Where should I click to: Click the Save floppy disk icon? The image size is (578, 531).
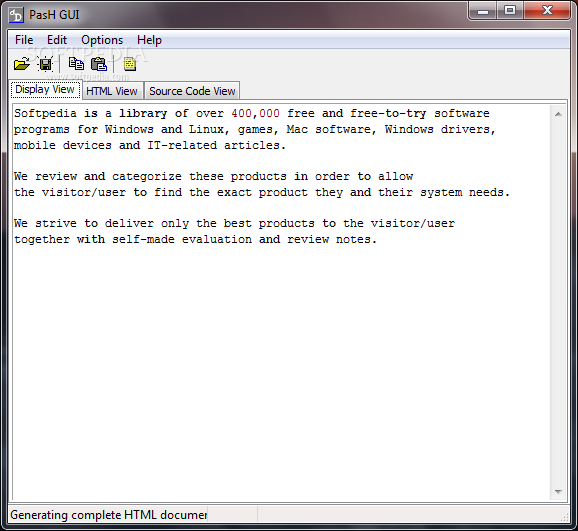point(45,65)
